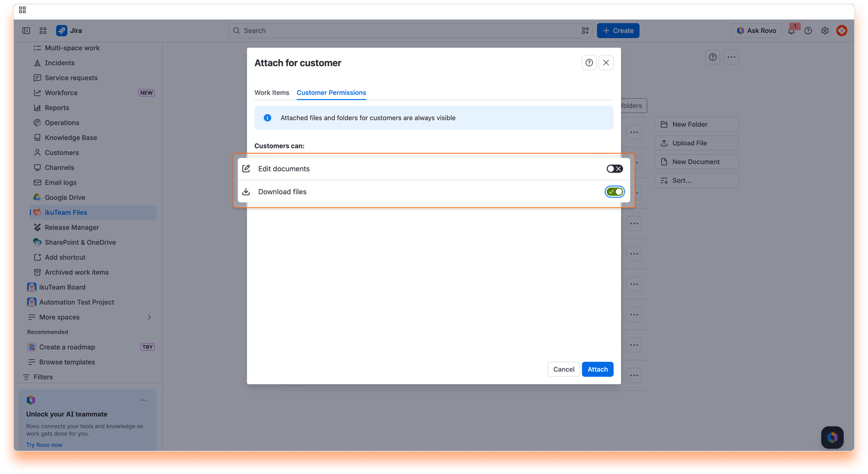This screenshot has width=868, height=474.
Task: Click the Create button in top bar
Action: click(618, 31)
